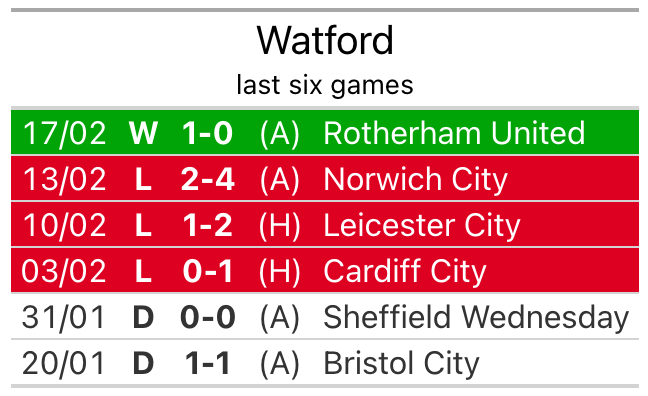The image size is (648, 396).
Task: Click the 0-0 score at Sheffield Wednesday
Action: click(207, 317)
